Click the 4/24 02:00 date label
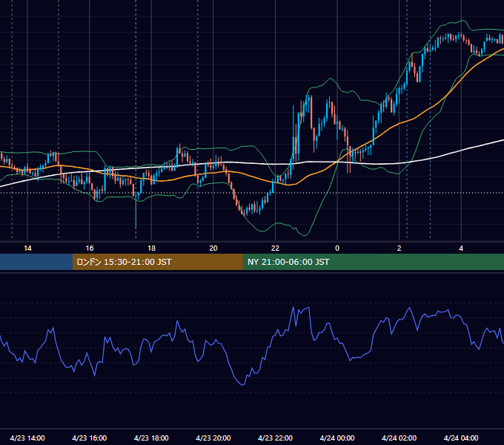 pos(399,438)
